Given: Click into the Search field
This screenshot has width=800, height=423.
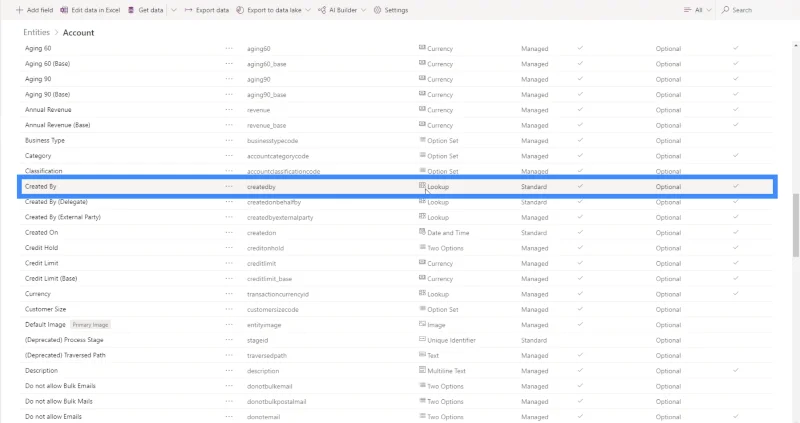Looking at the screenshot, I should [x=757, y=10].
